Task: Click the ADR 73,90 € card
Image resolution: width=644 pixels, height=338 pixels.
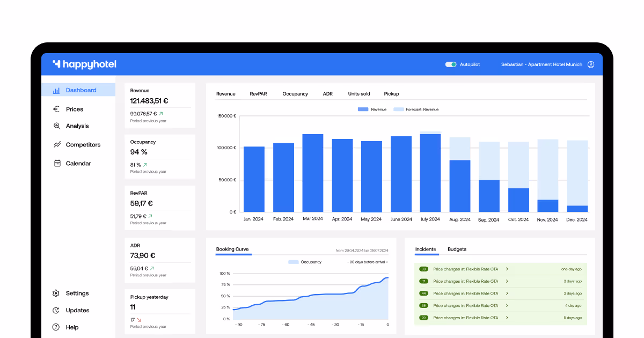Action: [160, 260]
